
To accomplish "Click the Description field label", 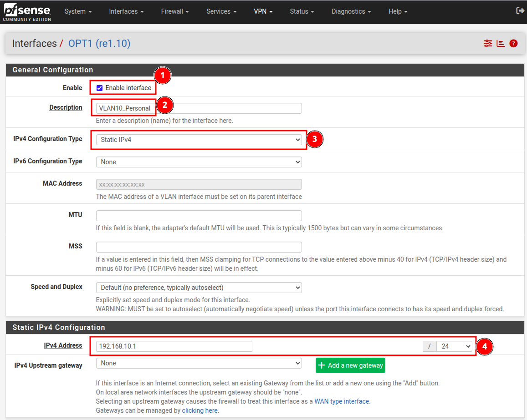I will 66,107.
